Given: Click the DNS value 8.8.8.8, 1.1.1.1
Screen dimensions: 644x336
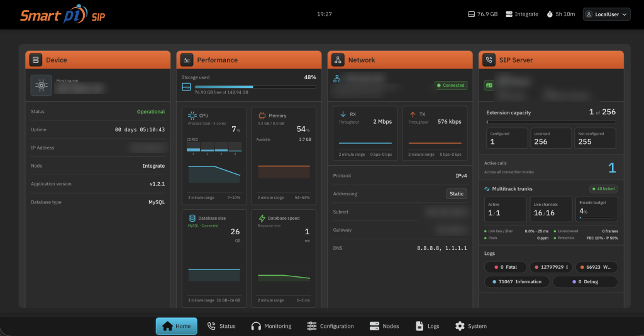Looking at the screenshot, I should [x=442, y=248].
